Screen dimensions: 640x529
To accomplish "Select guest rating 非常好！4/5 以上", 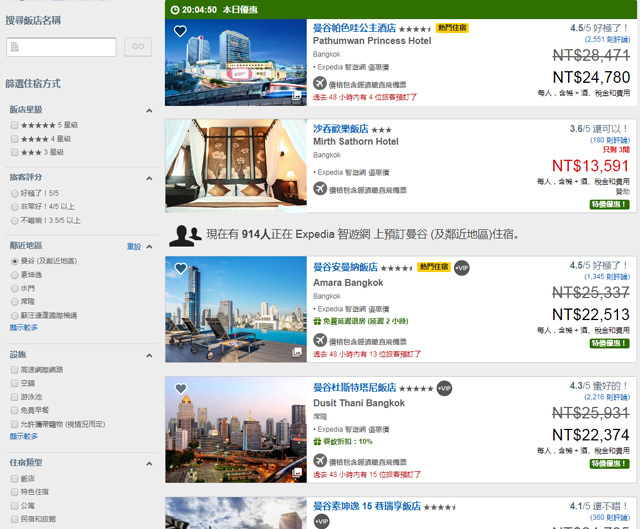I will pos(15,207).
